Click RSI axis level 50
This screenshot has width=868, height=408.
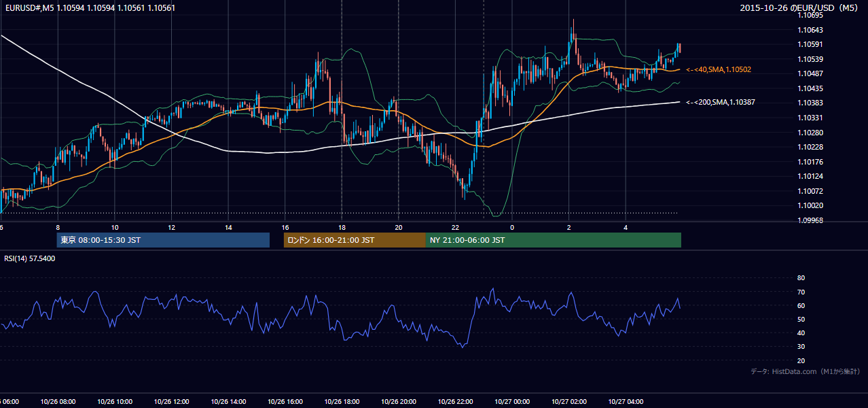[x=801, y=319]
